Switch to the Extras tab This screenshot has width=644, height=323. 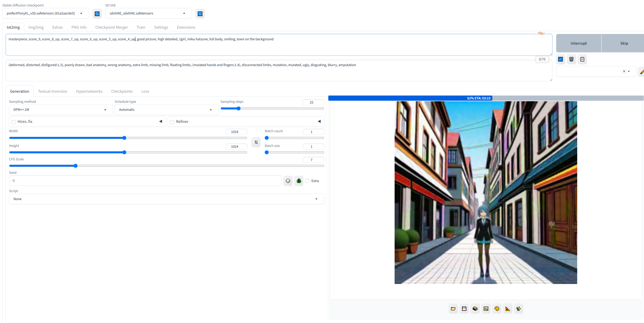pos(58,27)
